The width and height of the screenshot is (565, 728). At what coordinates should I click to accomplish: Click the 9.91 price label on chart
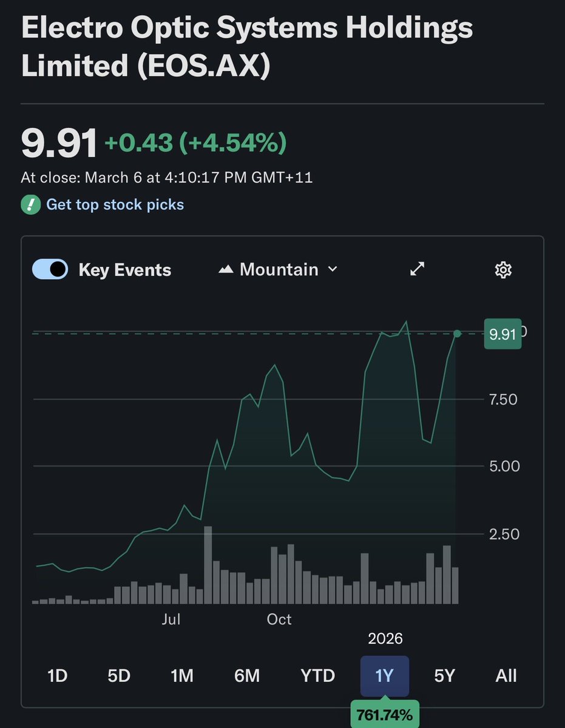(x=502, y=334)
